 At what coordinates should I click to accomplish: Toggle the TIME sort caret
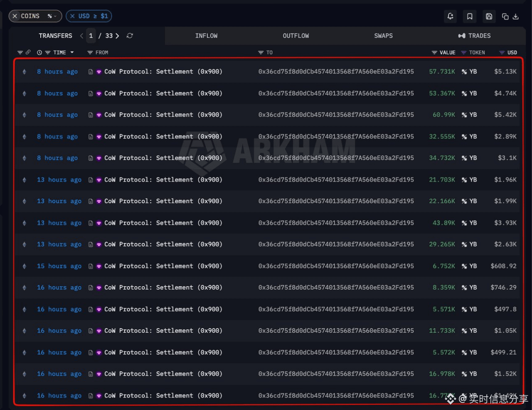pyautogui.click(x=72, y=52)
